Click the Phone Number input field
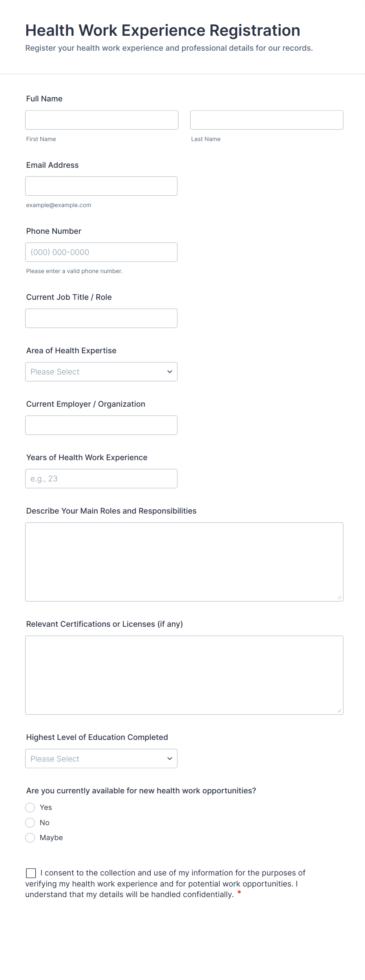Screen dimensions: 365x980 [x=101, y=252]
